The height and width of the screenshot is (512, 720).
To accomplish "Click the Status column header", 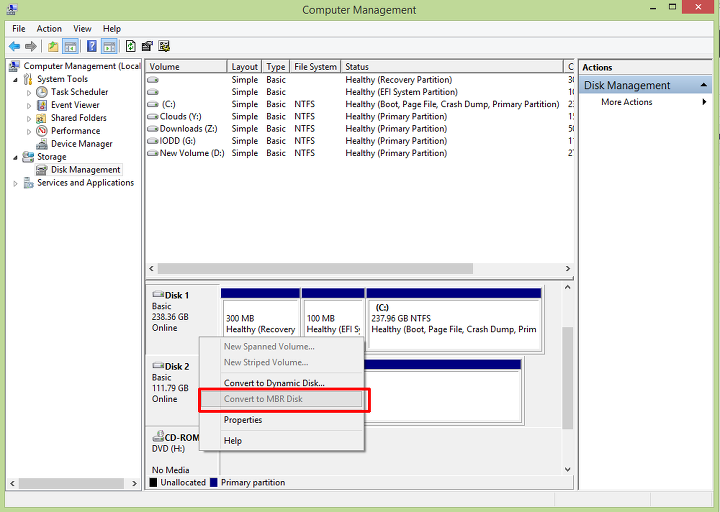I will (x=452, y=67).
